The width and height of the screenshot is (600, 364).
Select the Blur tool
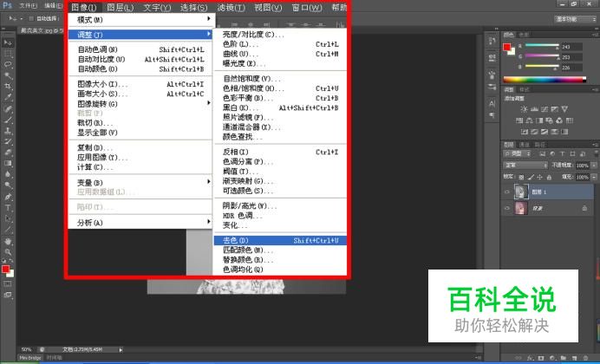8,174
